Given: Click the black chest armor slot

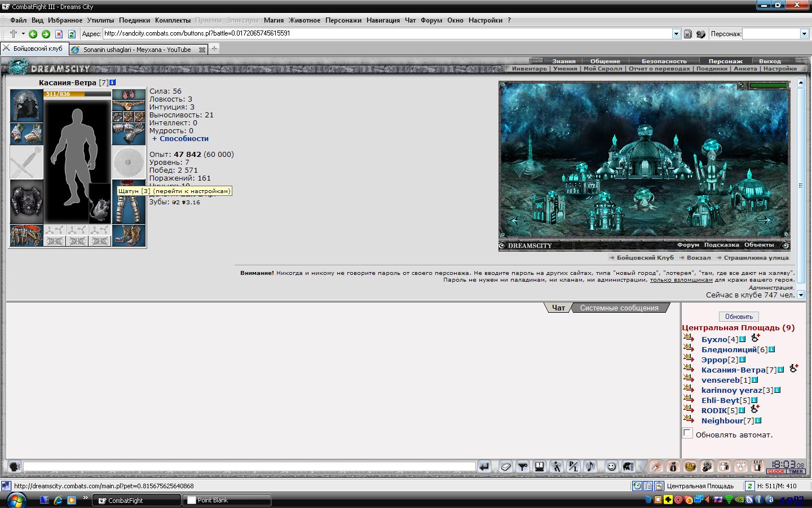Looking at the screenshot, I should point(27,202).
